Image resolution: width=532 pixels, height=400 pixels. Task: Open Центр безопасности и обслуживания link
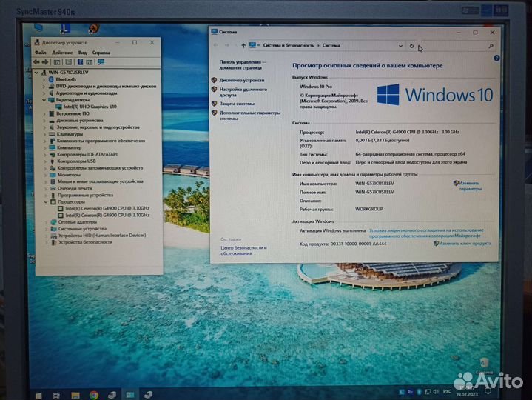point(243,250)
